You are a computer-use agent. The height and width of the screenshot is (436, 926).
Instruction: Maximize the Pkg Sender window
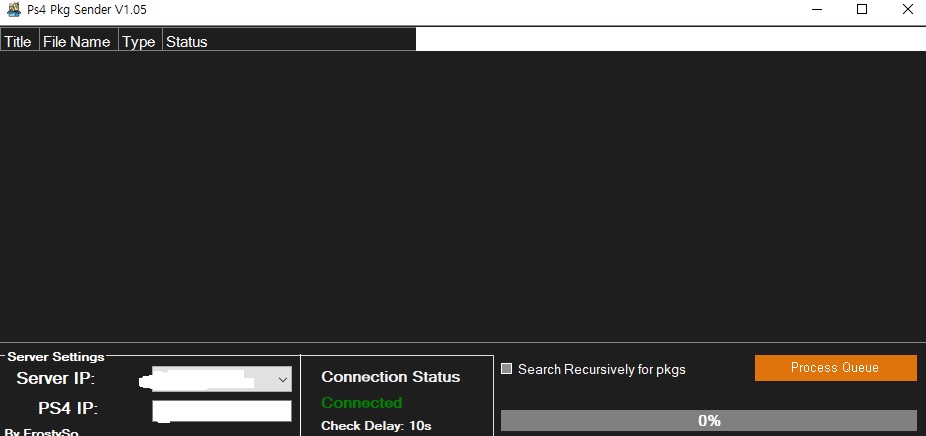click(x=862, y=9)
